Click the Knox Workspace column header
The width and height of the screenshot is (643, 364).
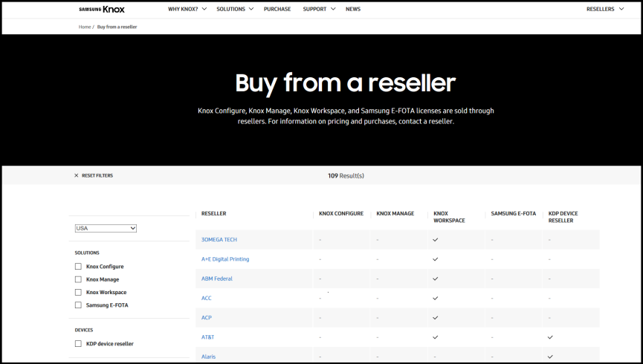449,217
